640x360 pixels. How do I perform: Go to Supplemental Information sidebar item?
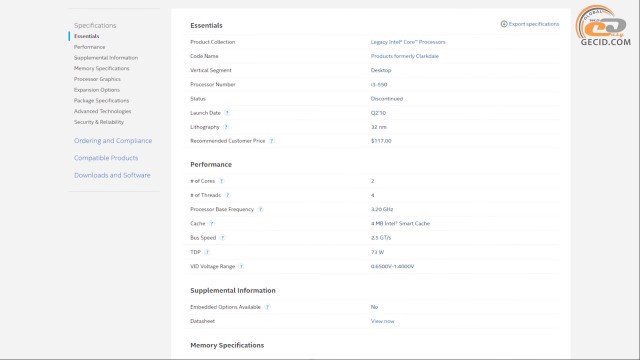(x=106, y=58)
